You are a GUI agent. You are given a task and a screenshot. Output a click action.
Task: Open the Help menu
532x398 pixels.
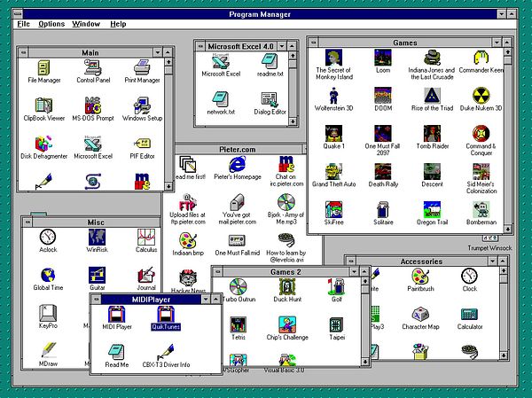click(x=118, y=24)
